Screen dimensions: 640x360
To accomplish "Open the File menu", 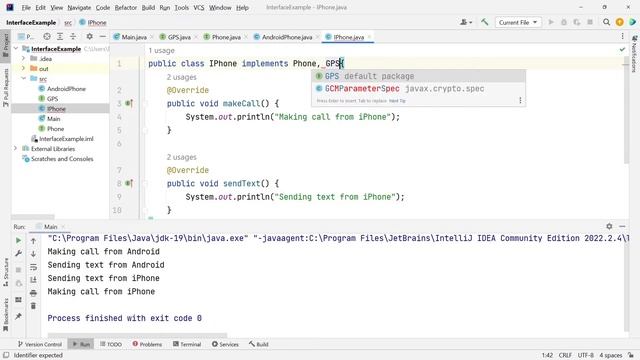I will 26,7.
